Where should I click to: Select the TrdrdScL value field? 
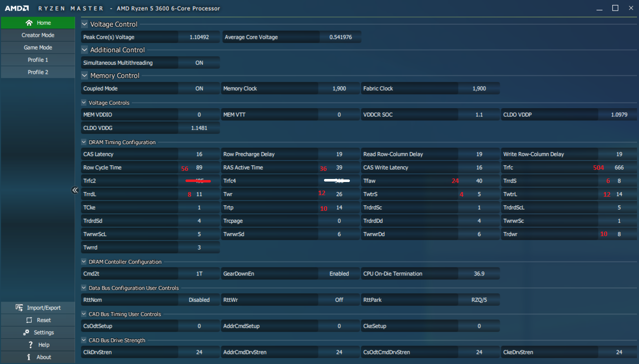[x=619, y=207]
